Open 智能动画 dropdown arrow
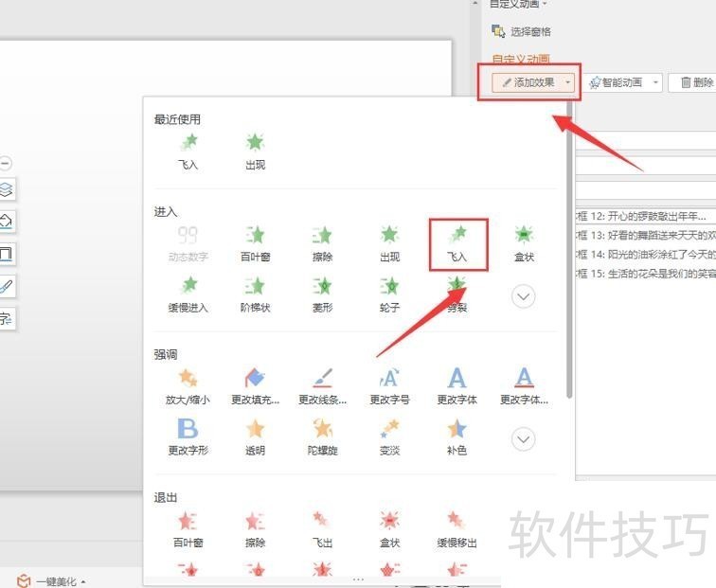This screenshot has height=588, width=716. point(655,82)
